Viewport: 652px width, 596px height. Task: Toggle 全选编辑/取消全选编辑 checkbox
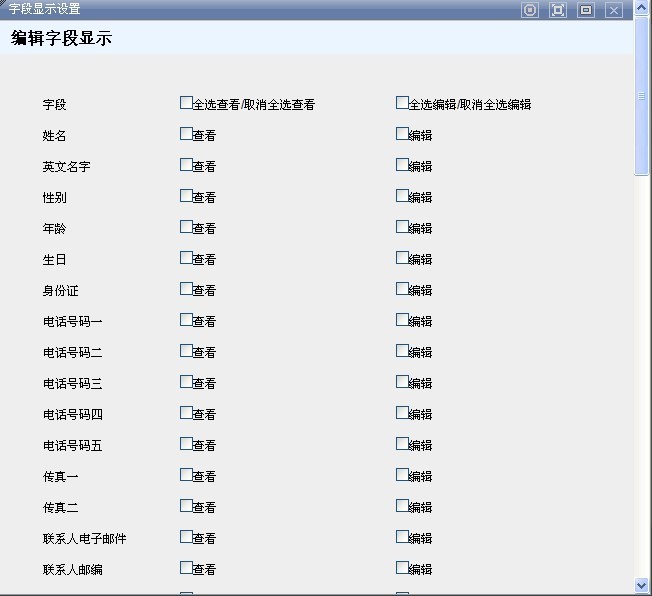click(x=402, y=102)
